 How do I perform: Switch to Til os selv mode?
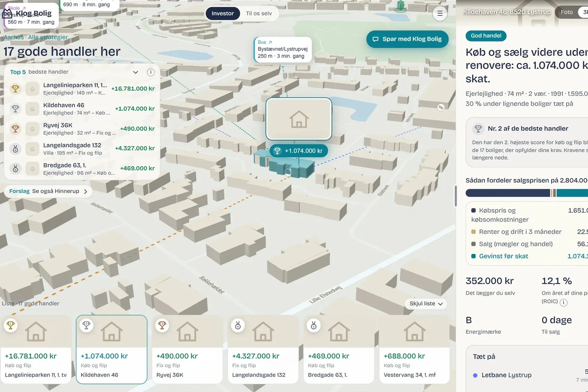(259, 14)
